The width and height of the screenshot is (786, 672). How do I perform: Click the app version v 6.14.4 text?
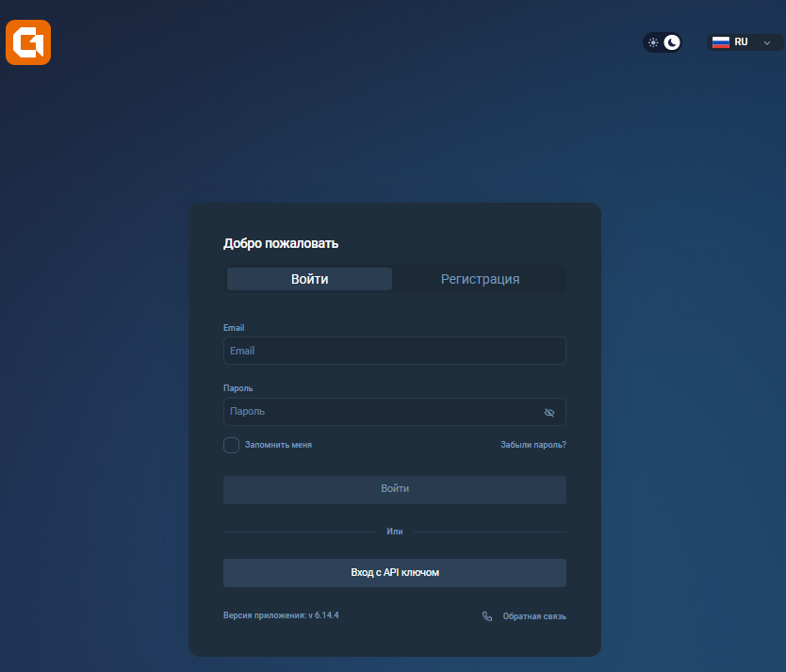point(281,615)
